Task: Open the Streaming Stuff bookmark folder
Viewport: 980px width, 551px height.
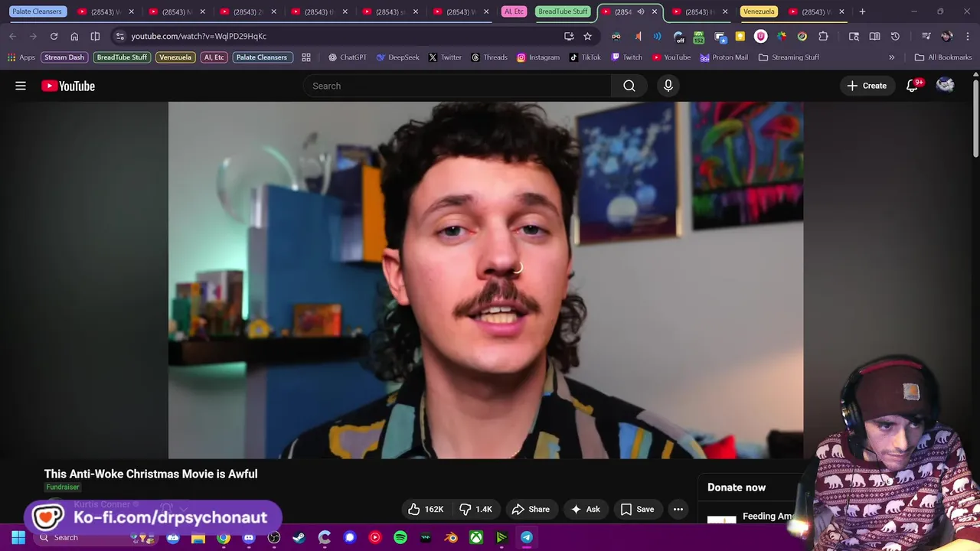Action: 789,57
